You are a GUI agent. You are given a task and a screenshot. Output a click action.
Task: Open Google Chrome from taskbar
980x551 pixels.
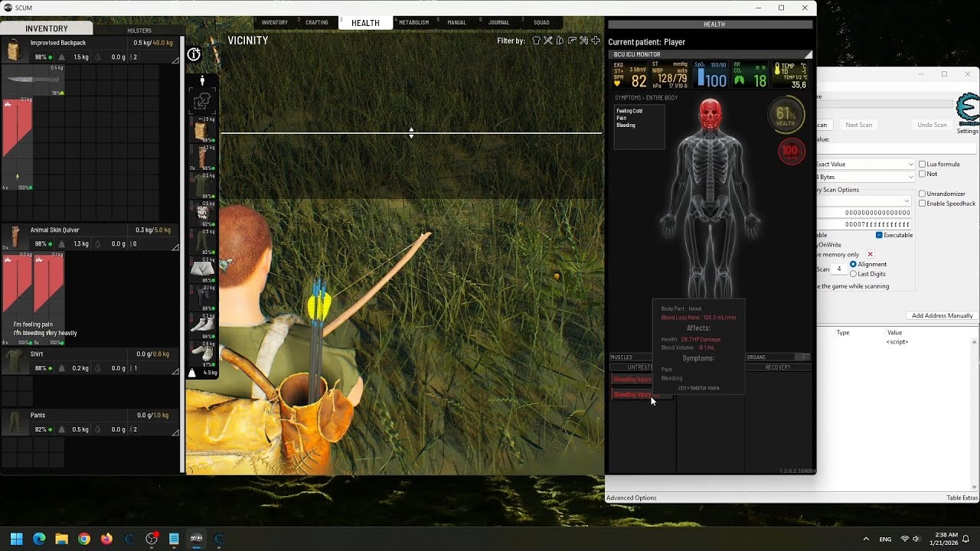84,539
